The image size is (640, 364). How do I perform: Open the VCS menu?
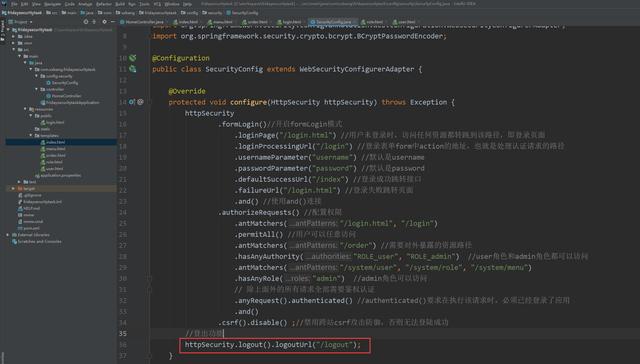coord(157,4)
